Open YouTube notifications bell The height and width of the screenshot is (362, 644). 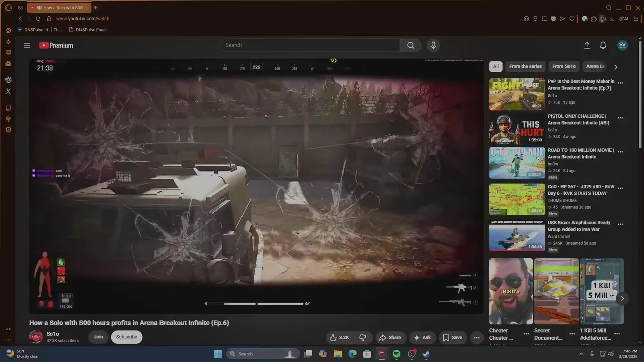click(603, 45)
